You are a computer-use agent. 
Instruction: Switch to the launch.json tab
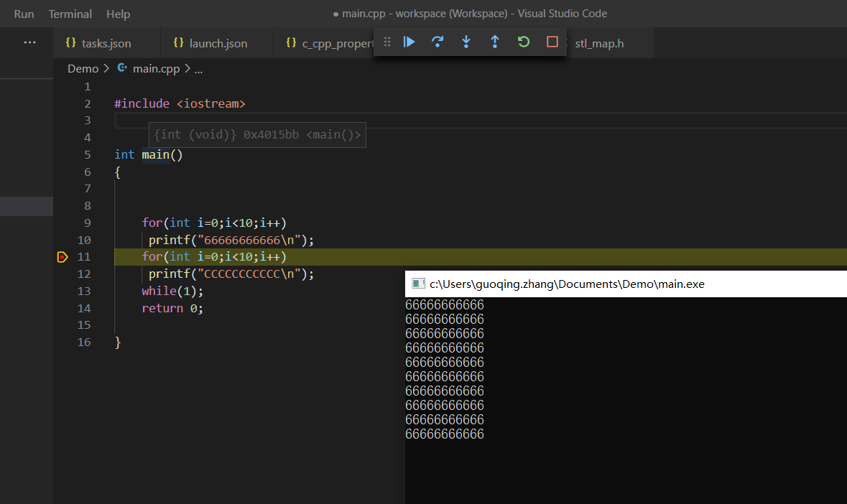point(217,43)
